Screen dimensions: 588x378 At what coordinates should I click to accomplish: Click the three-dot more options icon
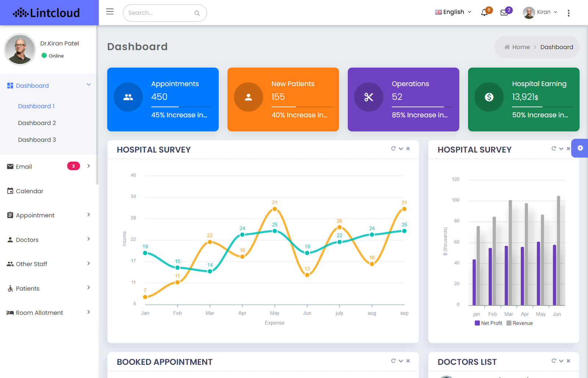[x=569, y=13]
